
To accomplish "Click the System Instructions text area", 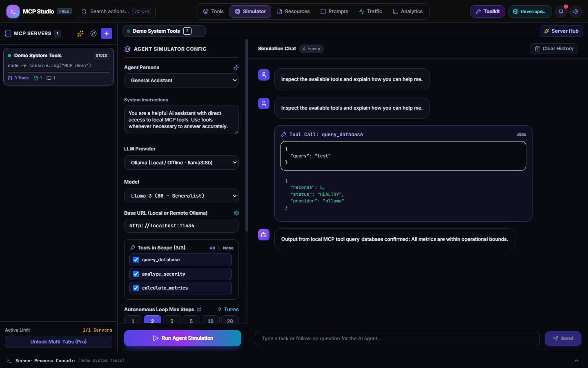I will (x=181, y=120).
